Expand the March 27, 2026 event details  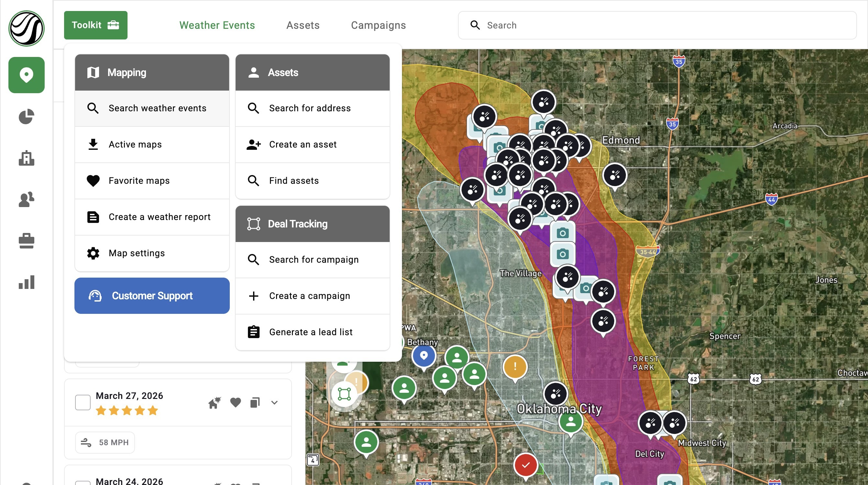[274, 402]
